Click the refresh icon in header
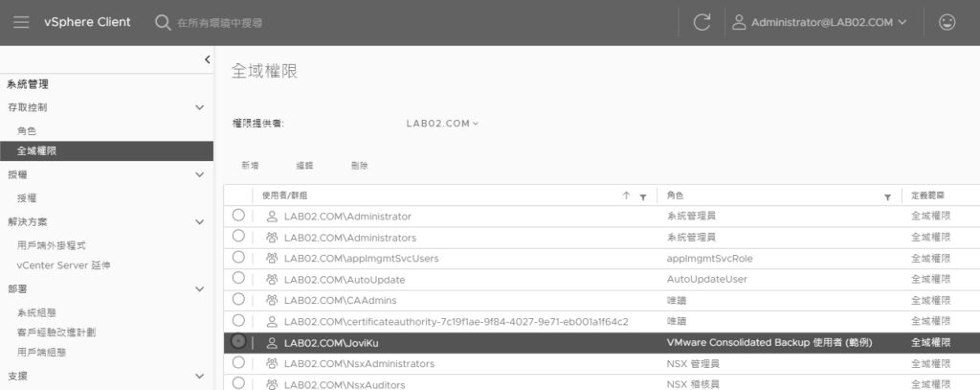Image resolution: width=980 pixels, height=390 pixels. click(x=702, y=23)
